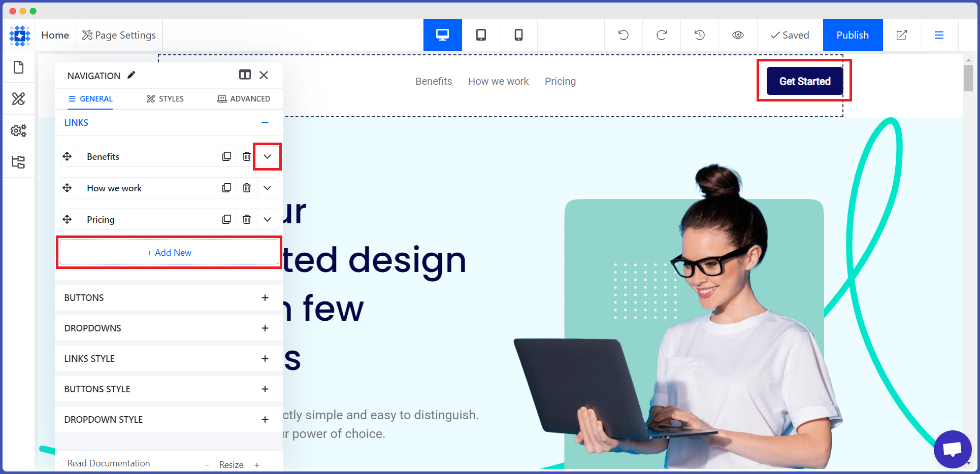Redo the last change

pyautogui.click(x=661, y=35)
